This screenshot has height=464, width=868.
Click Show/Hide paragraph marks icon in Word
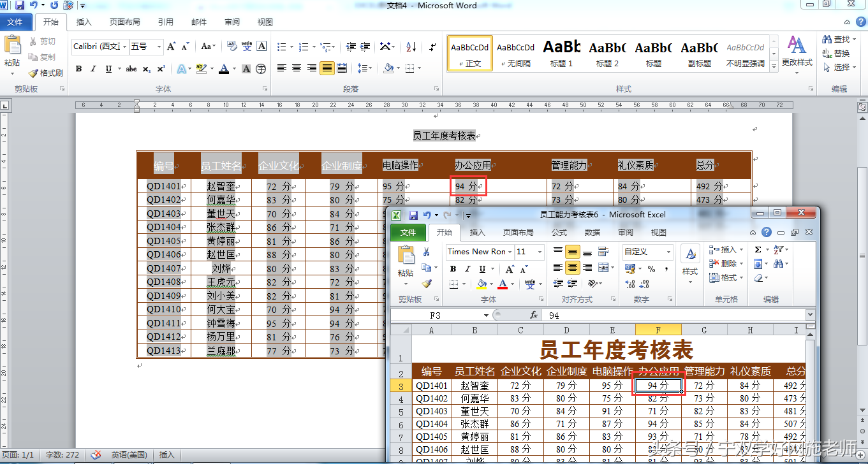(x=433, y=47)
